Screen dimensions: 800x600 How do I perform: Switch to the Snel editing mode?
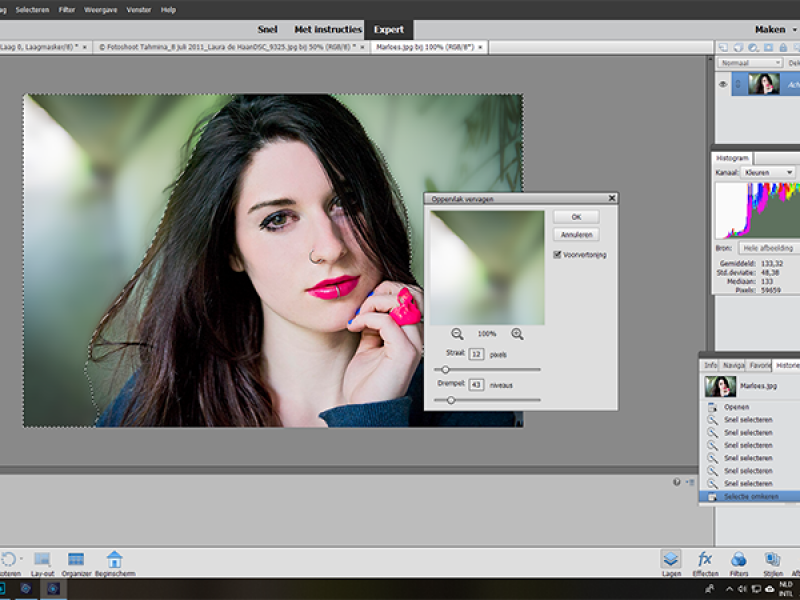267,30
